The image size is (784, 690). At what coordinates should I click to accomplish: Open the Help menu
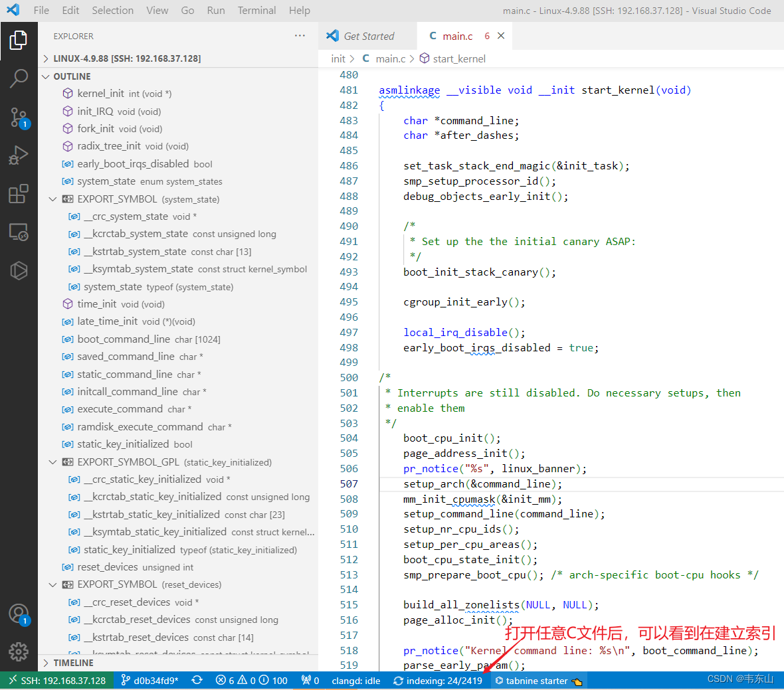click(x=300, y=10)
